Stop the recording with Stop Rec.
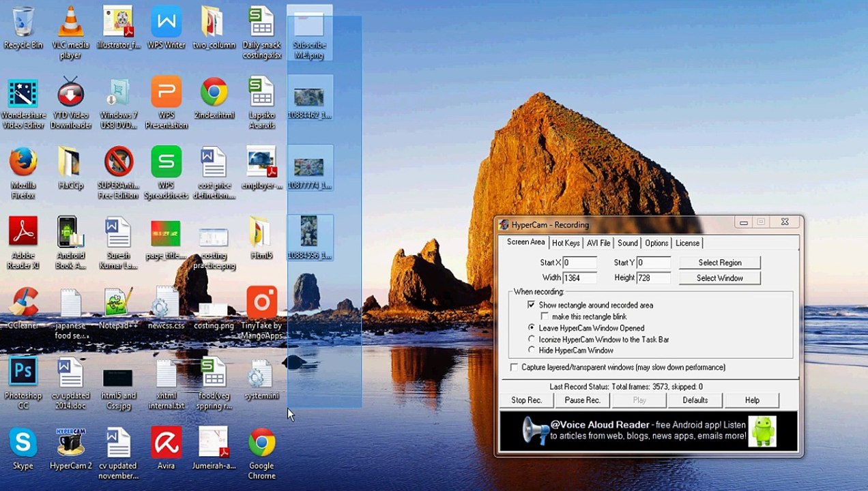868x491 pixels. pyautogui.click(x=526, y=400)
